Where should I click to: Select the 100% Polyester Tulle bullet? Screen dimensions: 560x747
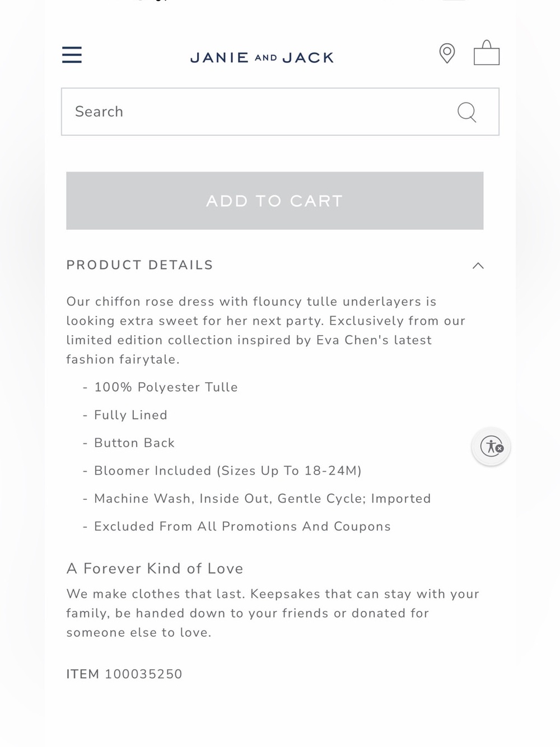166,387
